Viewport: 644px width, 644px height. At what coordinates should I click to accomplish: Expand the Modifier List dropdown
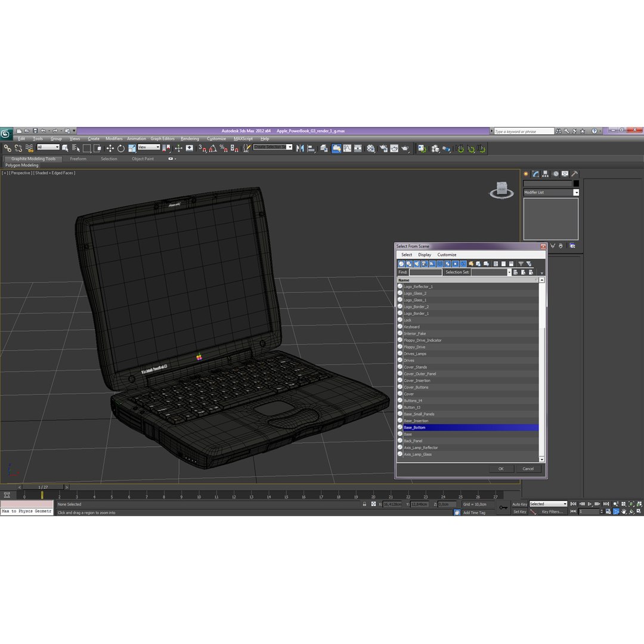[576, 192]
